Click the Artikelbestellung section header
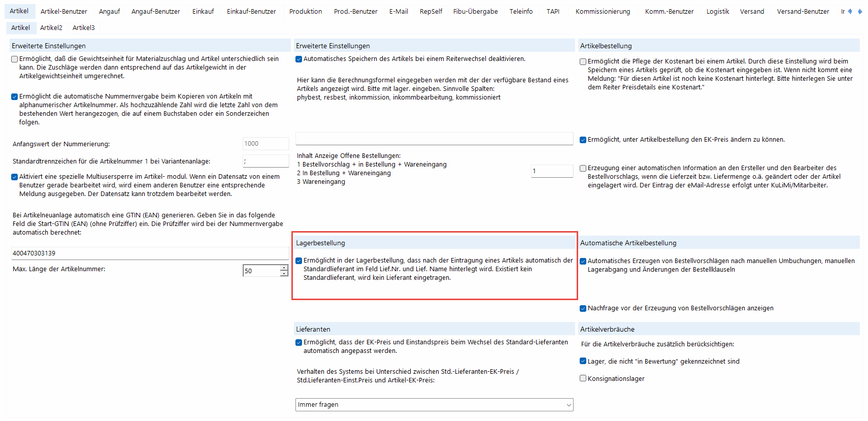The width and height of the screenshot is (868, 421). (719, 46)
